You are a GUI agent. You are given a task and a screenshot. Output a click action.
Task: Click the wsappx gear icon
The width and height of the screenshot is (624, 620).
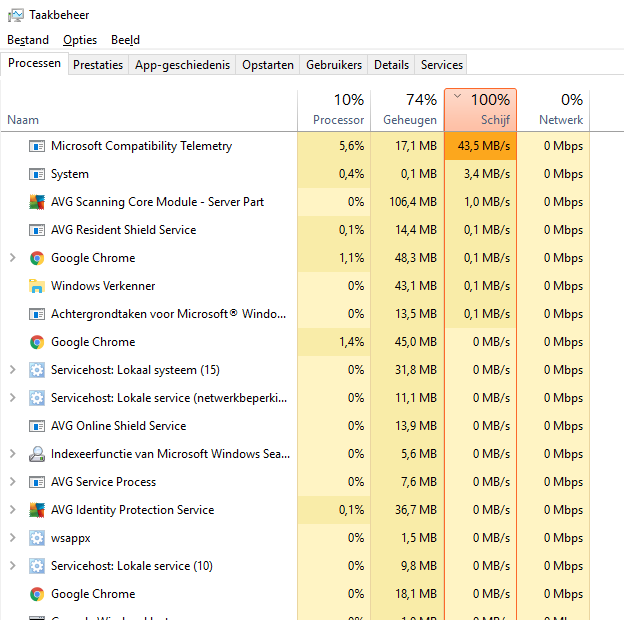pos(37,538)
